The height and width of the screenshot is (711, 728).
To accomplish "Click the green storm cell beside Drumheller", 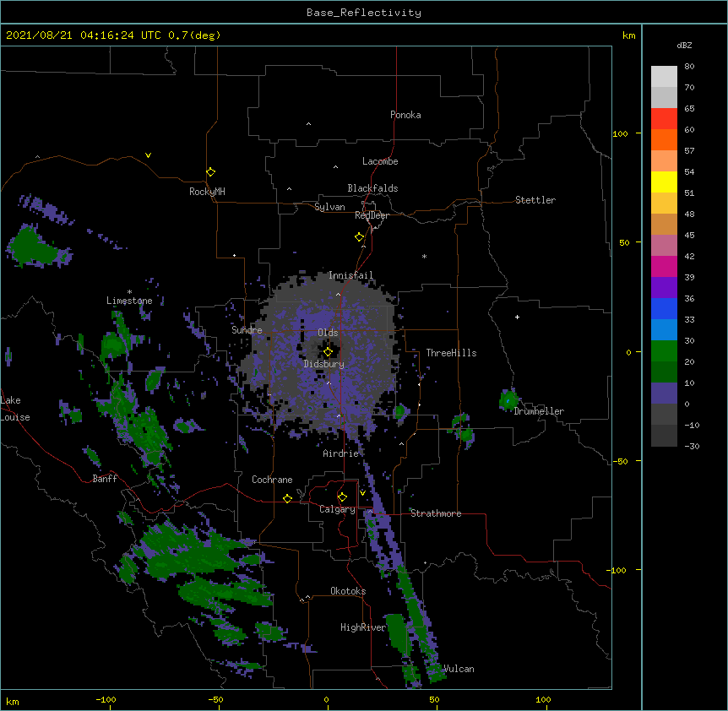I will tap(508, 400).
